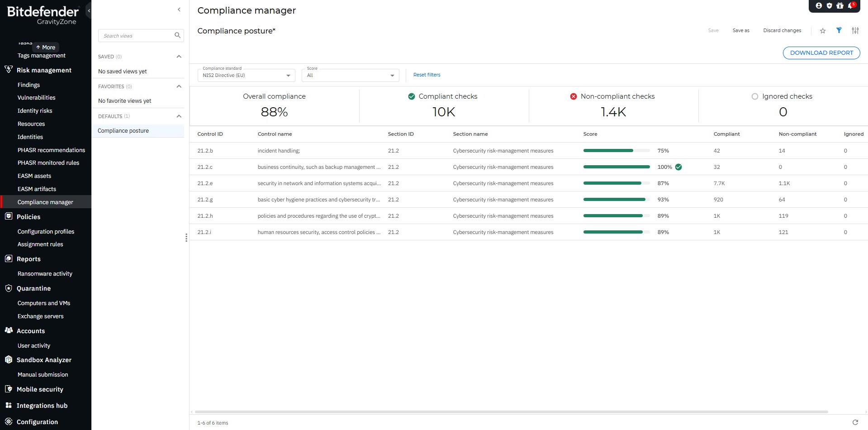Click the Download Report button
This screenshot has width=868, height=430.
pyautogui.click(x=821, y=53)
